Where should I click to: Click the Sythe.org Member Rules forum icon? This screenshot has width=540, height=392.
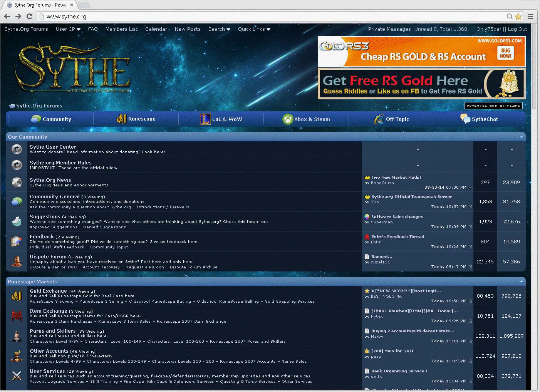[17, 165]
